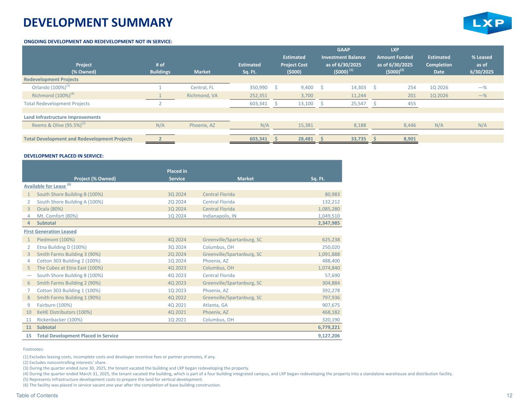Open the Table of Contents link
Screen dimensions: 532x411
click(37, 395)
